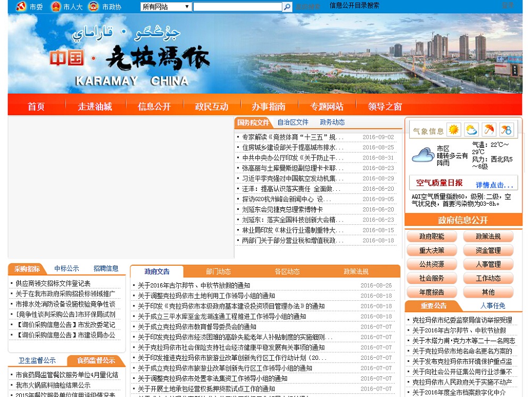Viewport: 532px width, 397px height.
Task: Switch to the 中标公示 tab
Action: 66,268
